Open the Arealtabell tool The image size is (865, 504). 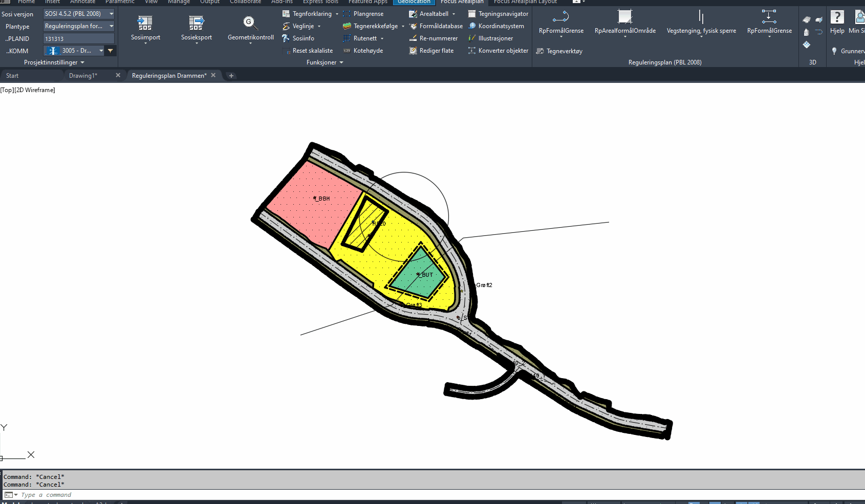[x=433, y=14]
